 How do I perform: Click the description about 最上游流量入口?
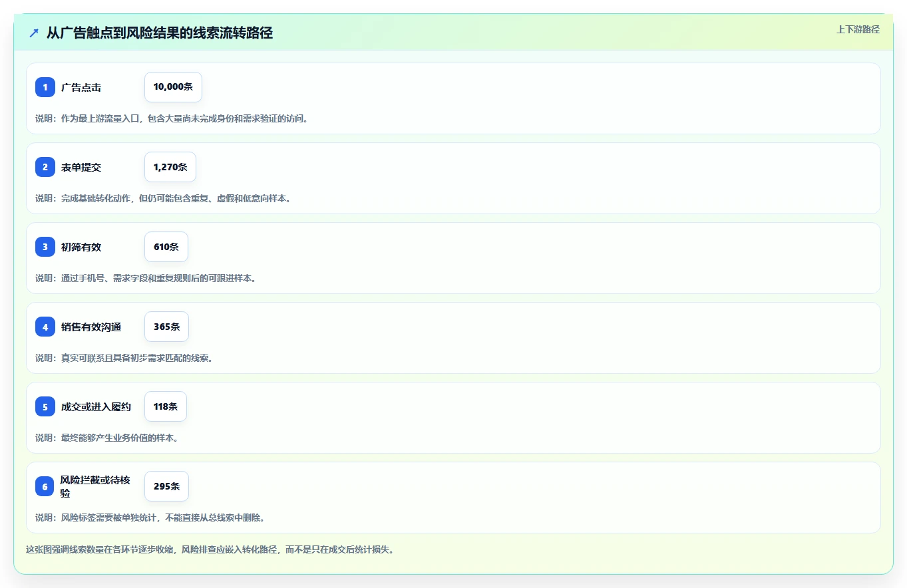pos(172,118)
